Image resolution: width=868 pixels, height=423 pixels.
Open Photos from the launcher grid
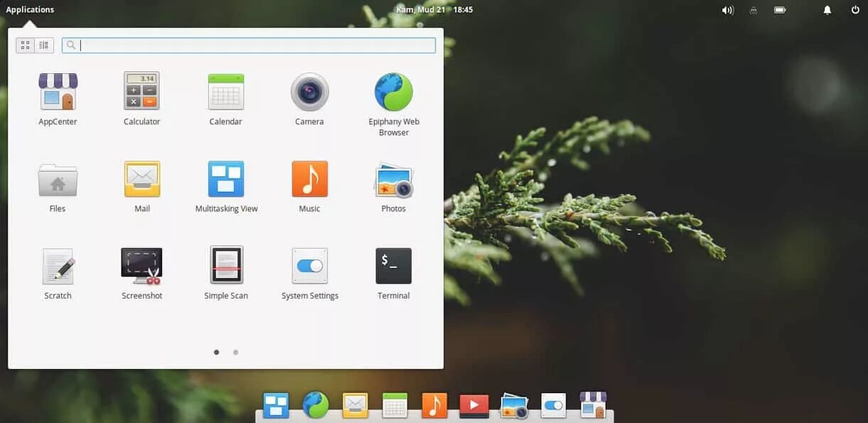[x=393, y=186]
